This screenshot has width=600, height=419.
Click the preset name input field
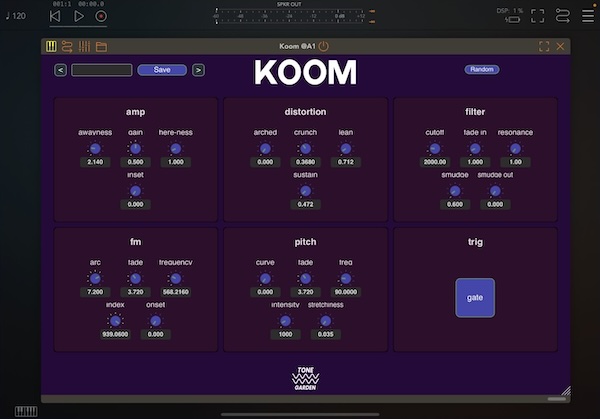pyautogui.click(x=102, y=70)
